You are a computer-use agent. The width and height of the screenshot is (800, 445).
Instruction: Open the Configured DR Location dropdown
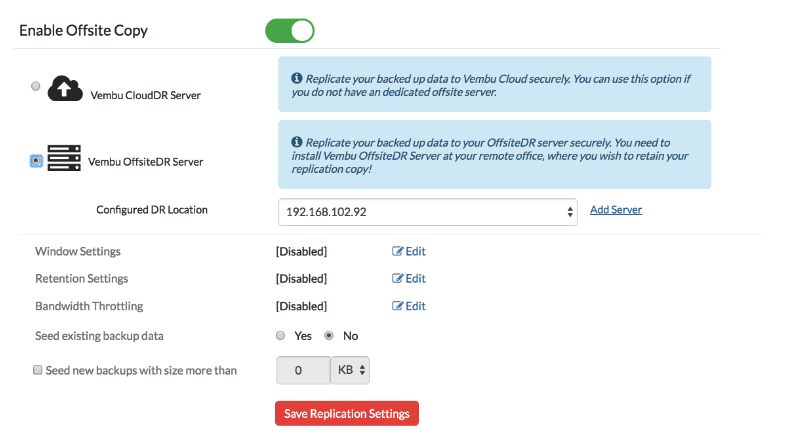pos(427,212)
